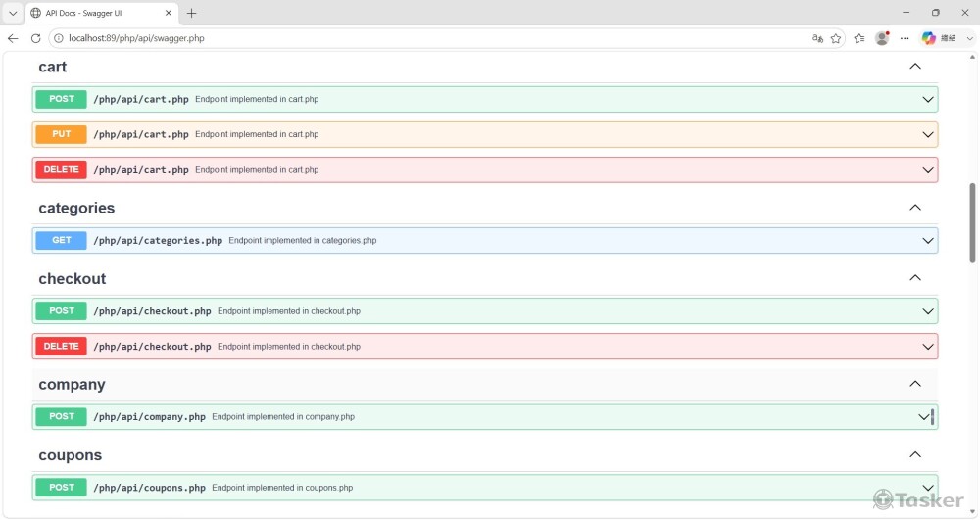Bookmark this page with the star icon
This screenshot has width=980, height=520.
tap(836, 38)
